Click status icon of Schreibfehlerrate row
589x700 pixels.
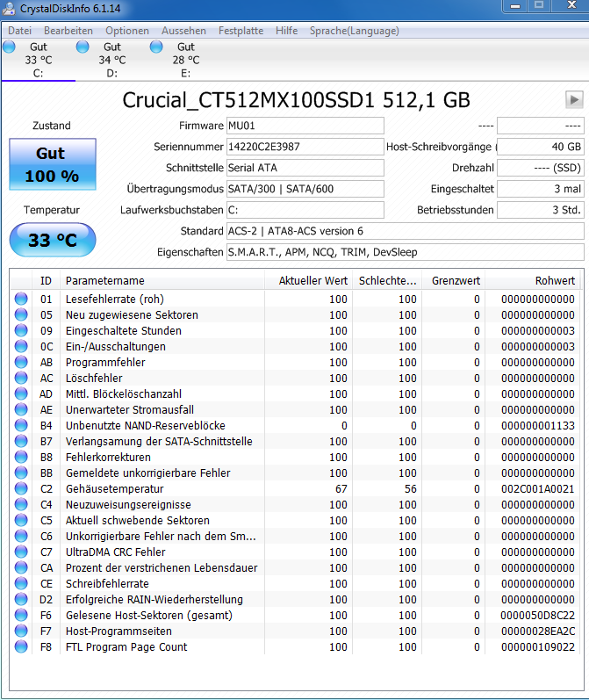pyautogui.click(x=21, y=583)
